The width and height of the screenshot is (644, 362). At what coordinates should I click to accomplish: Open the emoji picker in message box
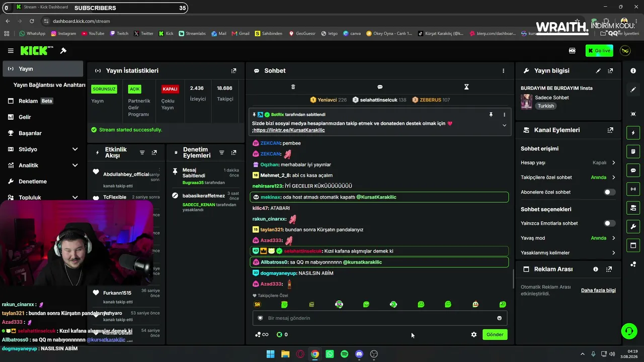[499, 318]
